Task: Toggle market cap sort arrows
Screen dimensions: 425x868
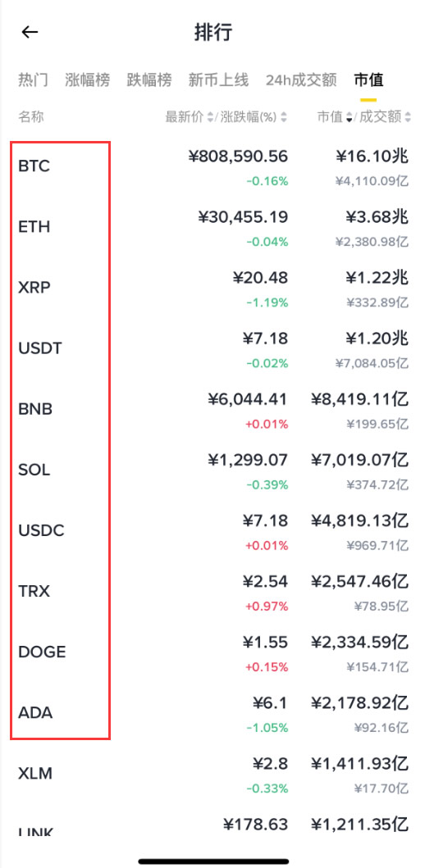Action: [x=350, y=117]
